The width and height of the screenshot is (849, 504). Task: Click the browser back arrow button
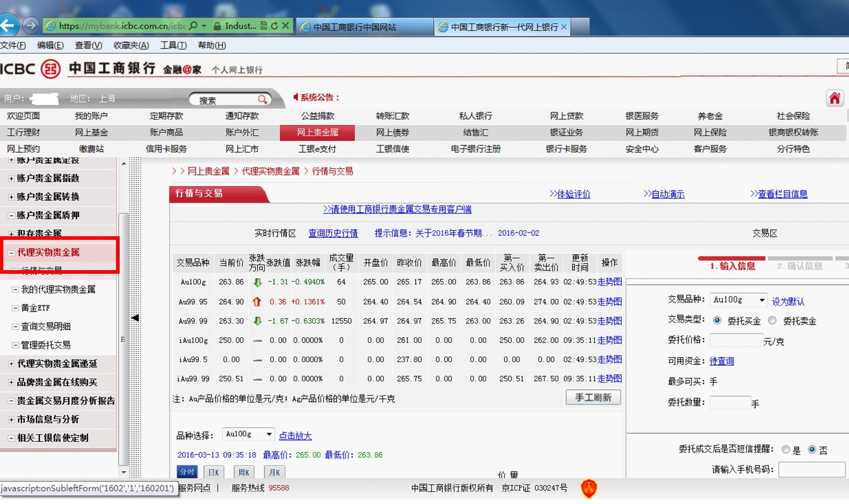(x=8, y=26)
